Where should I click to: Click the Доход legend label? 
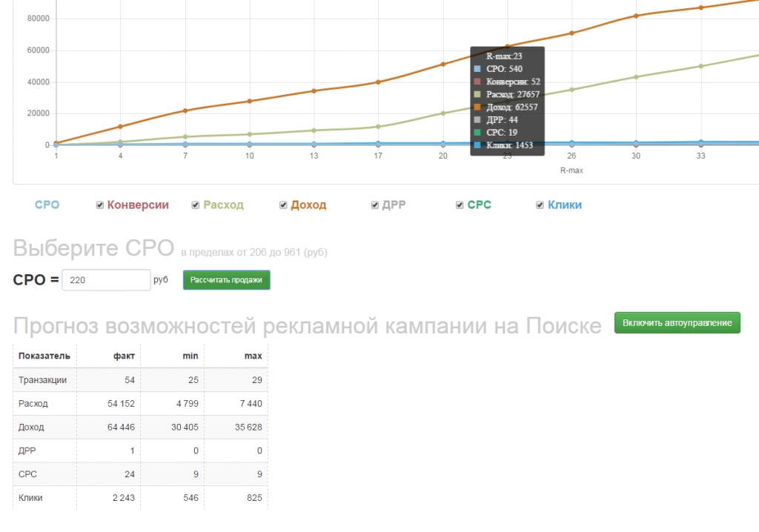tap(308, 205)
